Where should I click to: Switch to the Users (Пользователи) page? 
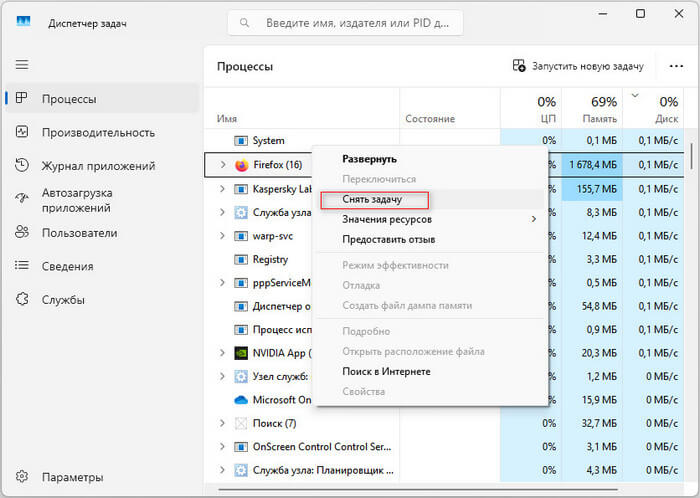[x=79, y=233]
